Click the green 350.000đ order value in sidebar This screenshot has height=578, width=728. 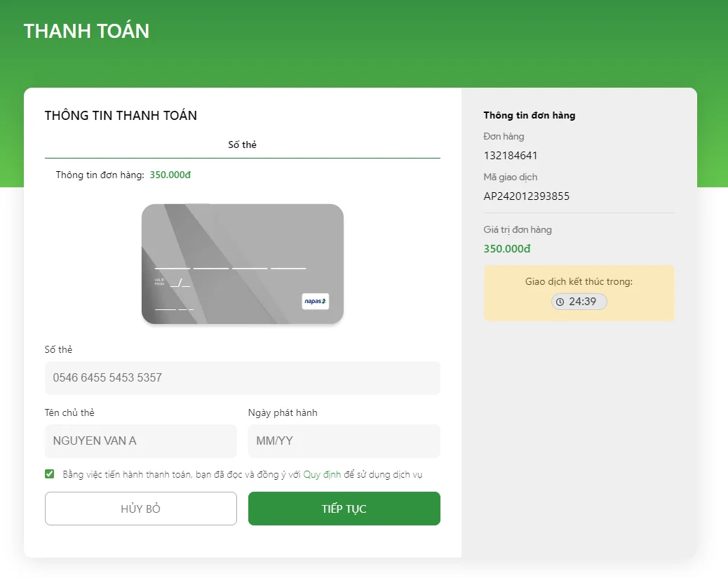[x=507, y=249]
